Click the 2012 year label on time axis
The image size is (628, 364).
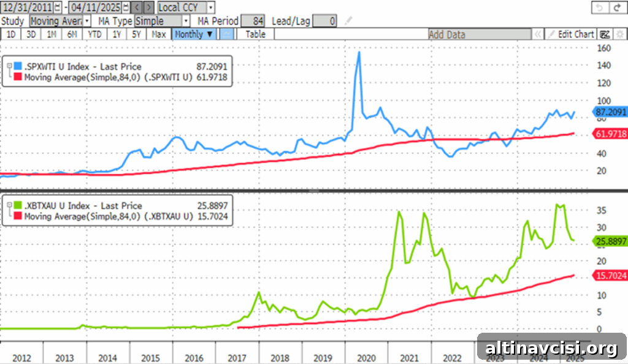[x=21, y=358]
